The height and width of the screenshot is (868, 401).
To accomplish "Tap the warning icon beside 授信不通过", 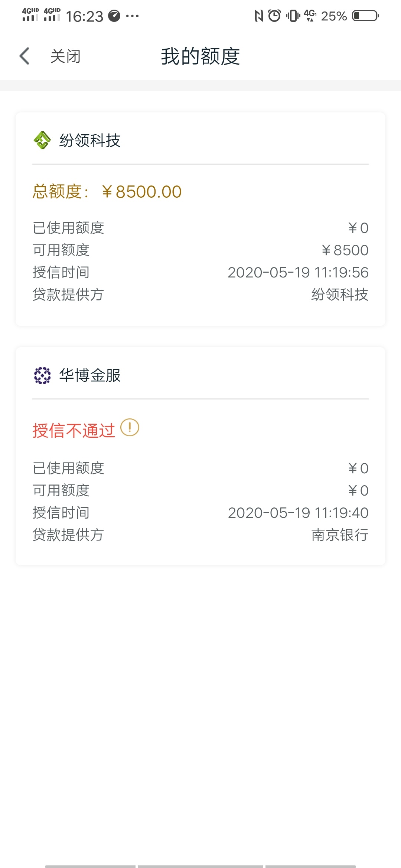I will coord(130,428).
